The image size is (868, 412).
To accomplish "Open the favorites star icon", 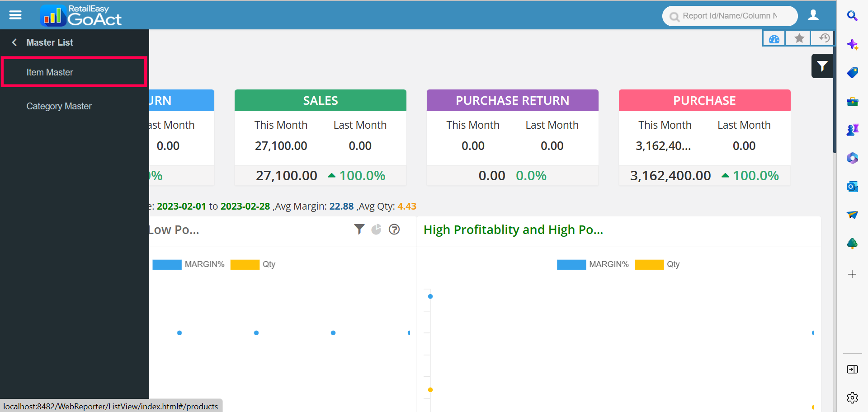I will click(x=799, y=38).
